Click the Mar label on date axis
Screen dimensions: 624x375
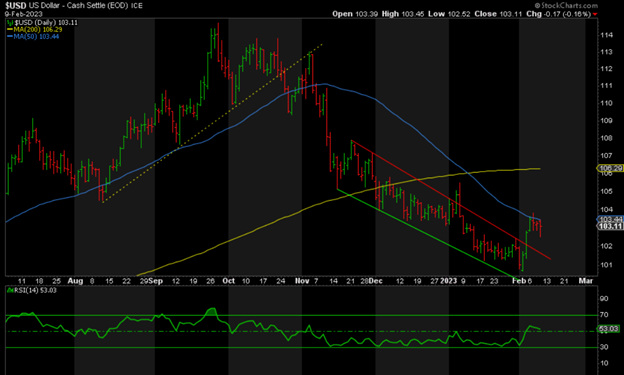[x=585, y=281]
